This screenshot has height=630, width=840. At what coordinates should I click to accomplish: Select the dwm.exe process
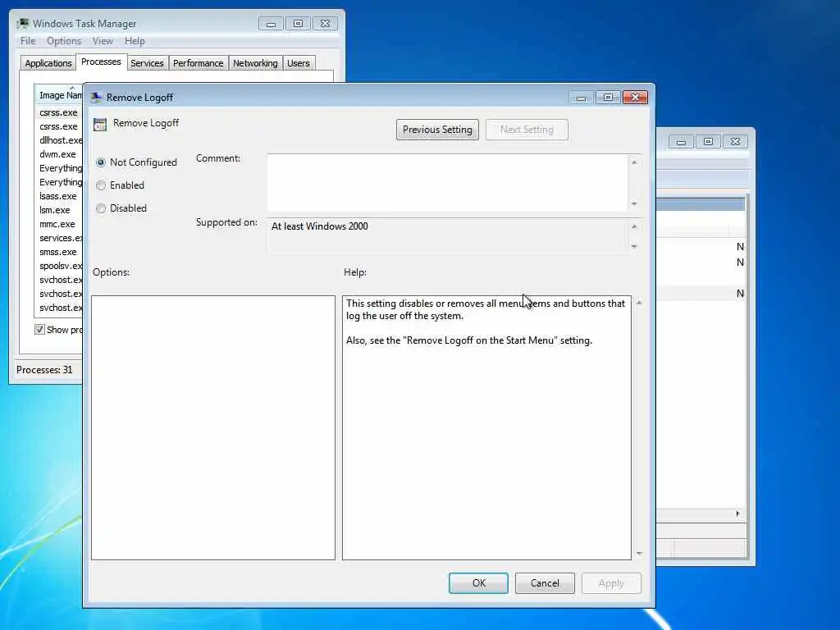[57, 154]
